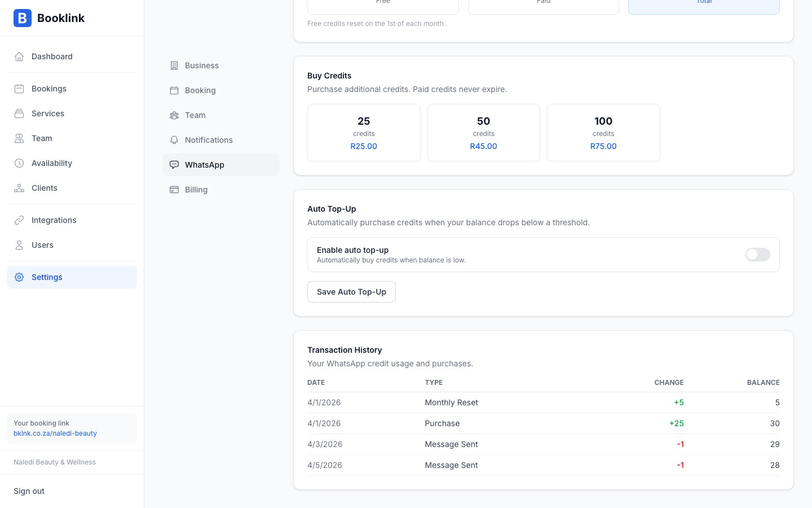Open Clients in the sidebar
Image resolution: width=812 pixels, height=508 pixels.
tap(45, 188)
